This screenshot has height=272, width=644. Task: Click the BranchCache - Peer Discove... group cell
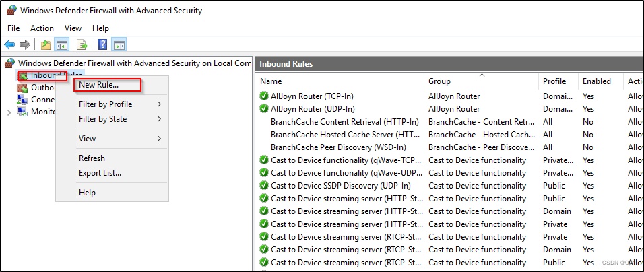pyautogui.click(x=482, y=147)
